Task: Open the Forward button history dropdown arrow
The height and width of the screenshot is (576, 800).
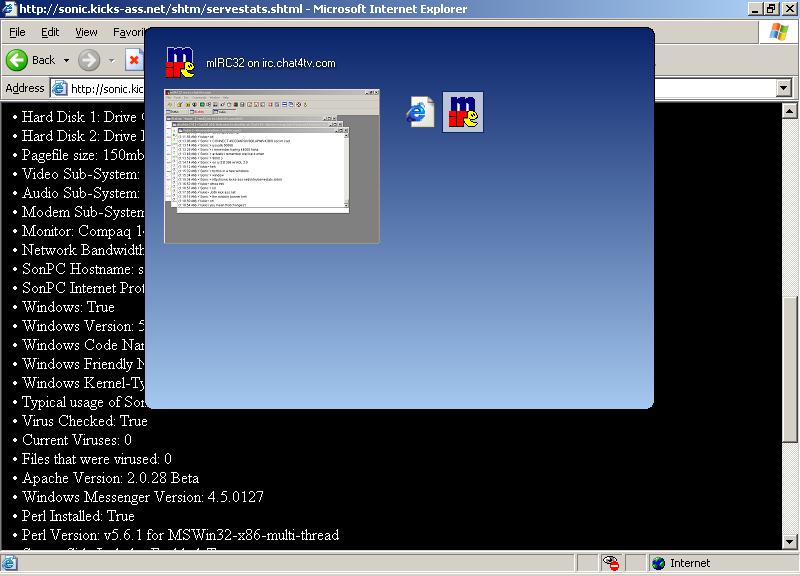Action: tap(111, 60)
